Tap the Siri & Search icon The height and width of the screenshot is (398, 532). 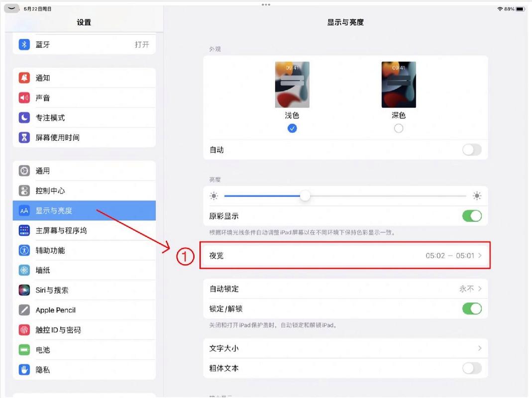pyautogui.click(x=24, y=290)
